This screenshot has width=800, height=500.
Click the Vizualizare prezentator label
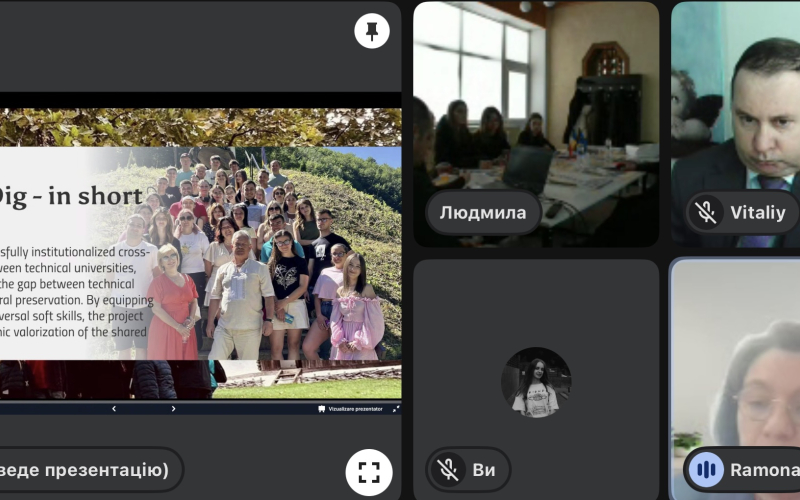356,409
